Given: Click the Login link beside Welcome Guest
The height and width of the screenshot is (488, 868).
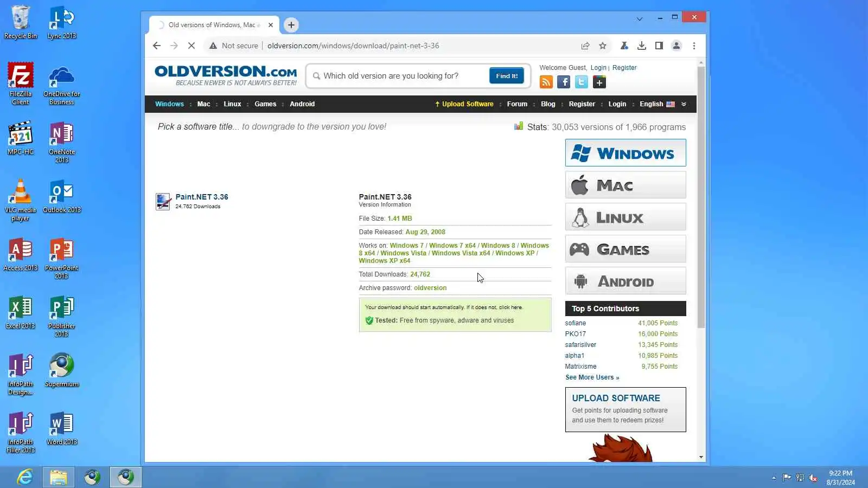Looking at the screenshot, I should point(598,68).
